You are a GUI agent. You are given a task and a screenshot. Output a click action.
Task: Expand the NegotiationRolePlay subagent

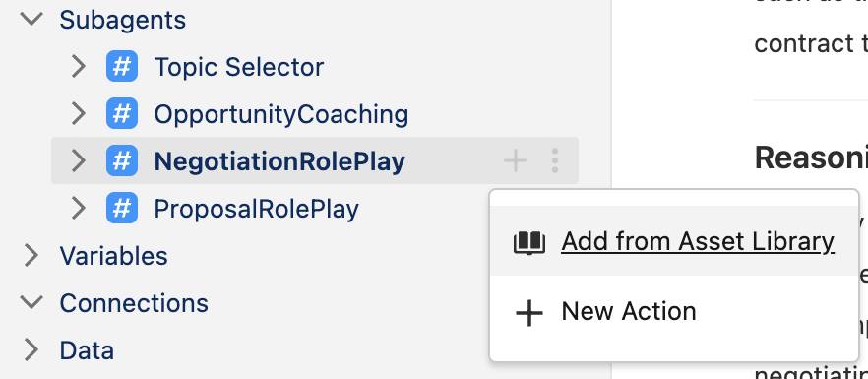pyautogui.click(x=79, y=161)
